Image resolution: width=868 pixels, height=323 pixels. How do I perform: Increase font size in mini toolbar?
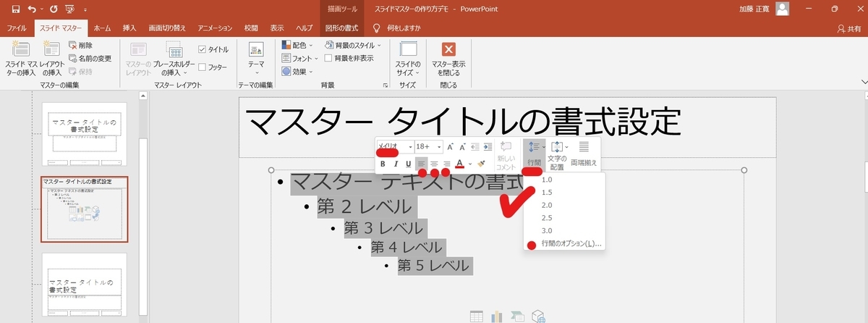coord(450,146)
